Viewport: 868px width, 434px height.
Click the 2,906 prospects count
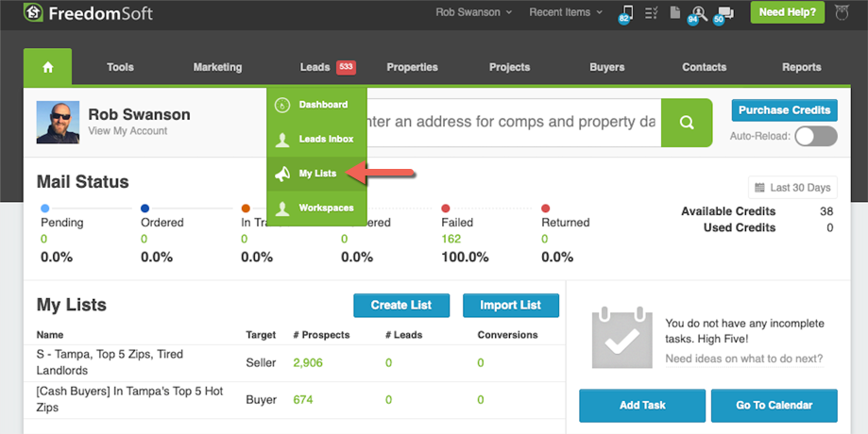[x=308, y=363]
